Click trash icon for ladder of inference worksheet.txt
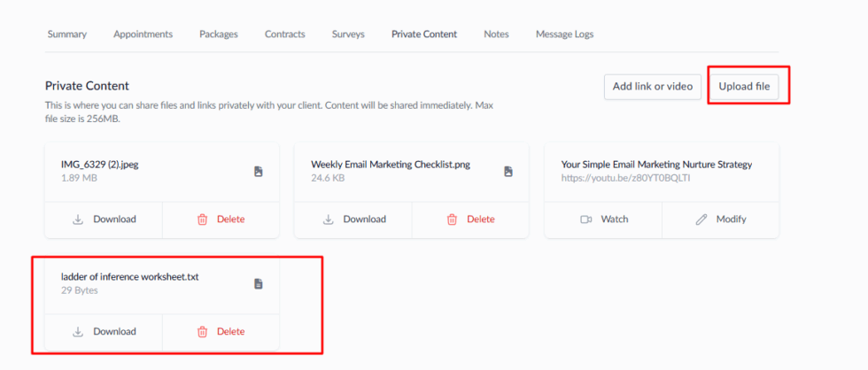 point(202,332)
